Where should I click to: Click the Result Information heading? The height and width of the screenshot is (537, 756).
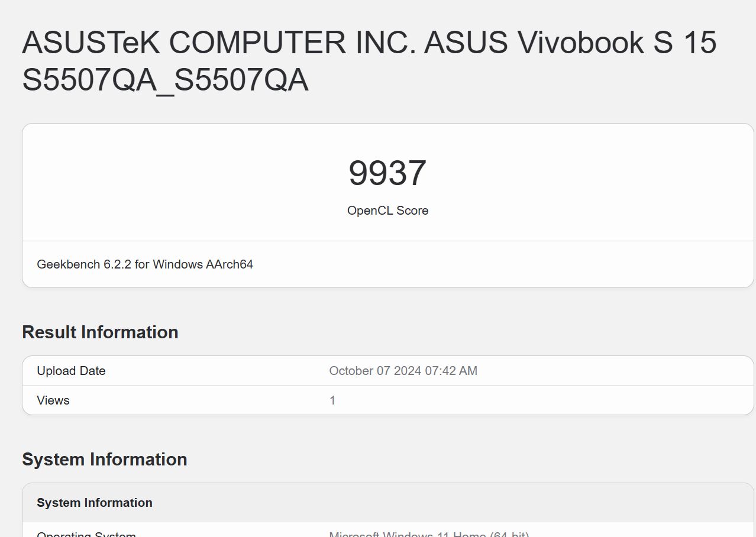click(x=100, y=332)
